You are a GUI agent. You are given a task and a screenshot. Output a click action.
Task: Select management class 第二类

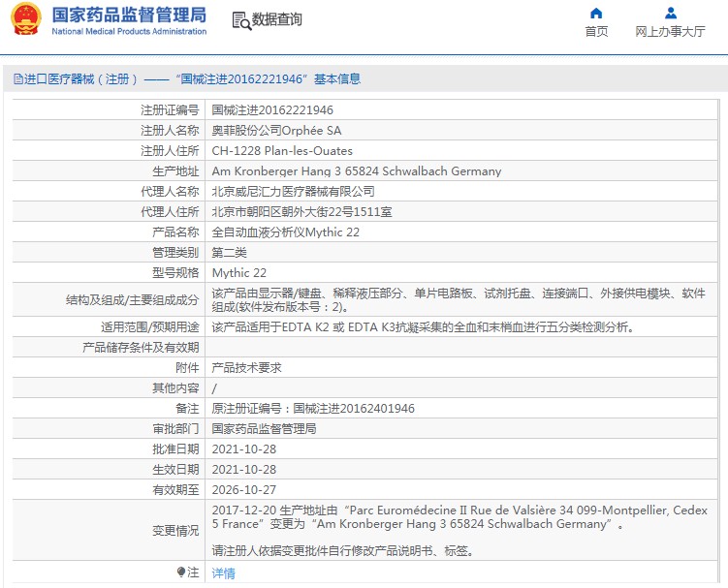[230, 253]
